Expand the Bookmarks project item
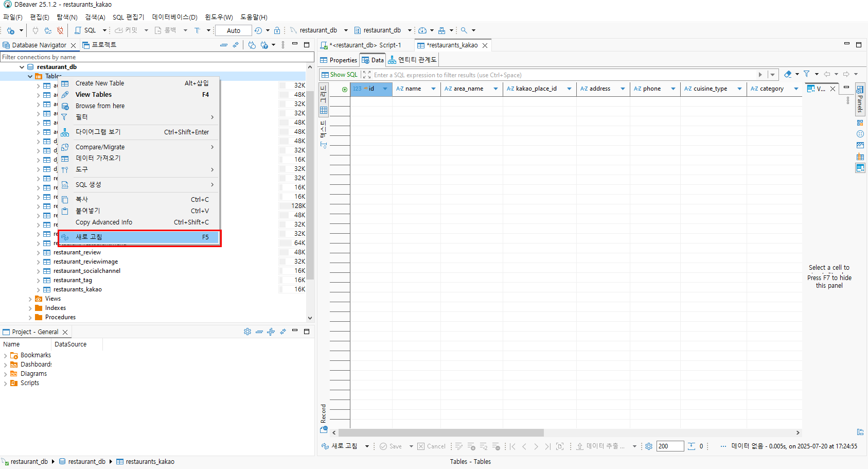Viewport: 868px width, 469px height. coord(5,355)
